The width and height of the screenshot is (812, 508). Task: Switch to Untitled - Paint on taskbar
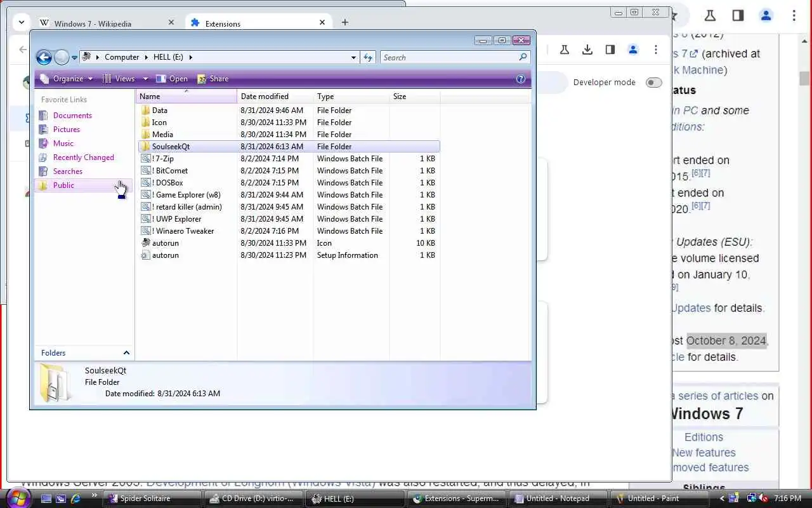click(x=660, y=498)
